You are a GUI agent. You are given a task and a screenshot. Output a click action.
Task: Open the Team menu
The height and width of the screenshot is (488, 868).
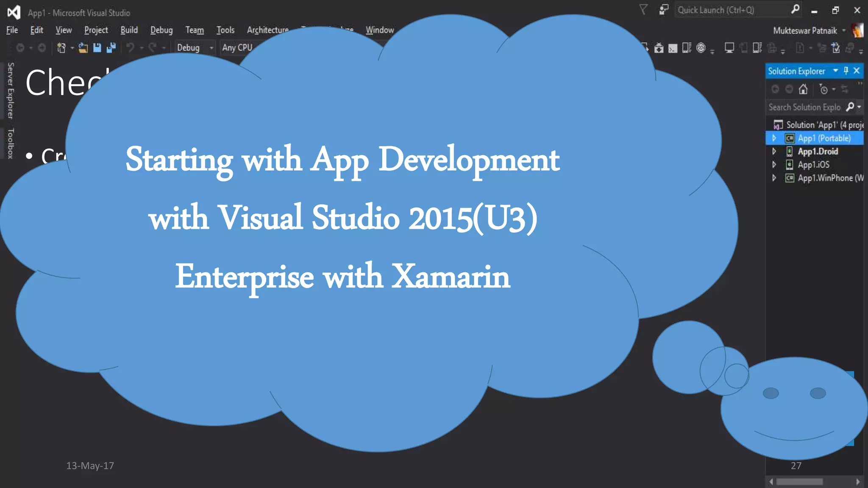click(195, 30)
